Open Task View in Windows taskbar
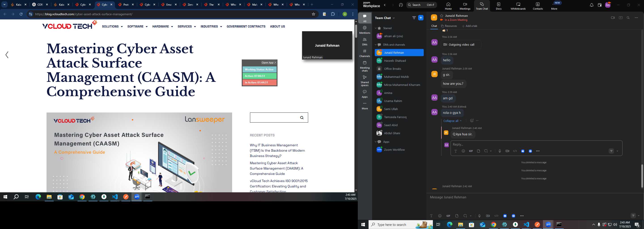The image size is (644, 229). [438, 225]
